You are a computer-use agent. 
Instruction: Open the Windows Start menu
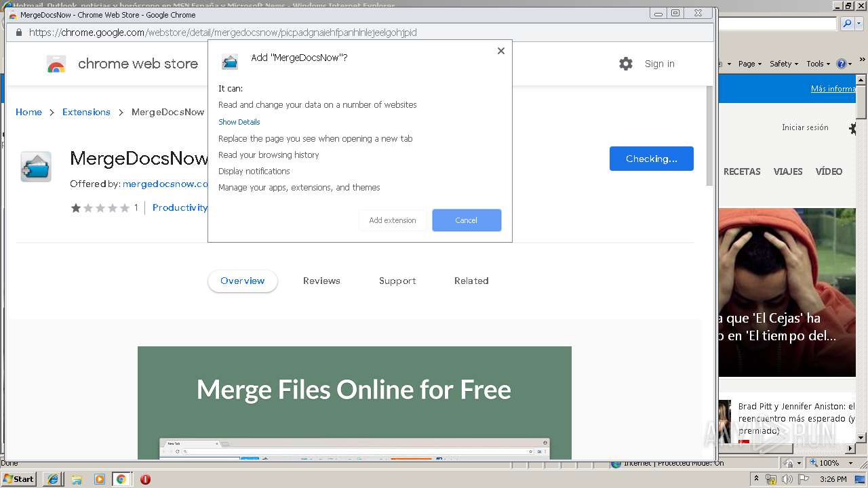[x=19, y=479]
